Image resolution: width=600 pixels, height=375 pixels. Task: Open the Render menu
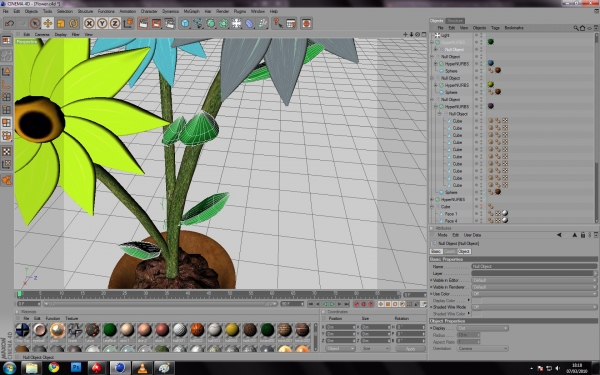coord(222,11)
